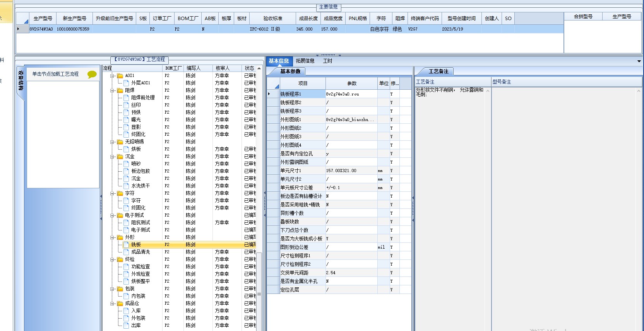Viewport: 644px width, 331px height.
Task: Click the 单元板尺寸公差 value +/-0.1
Action: [351, 188]
